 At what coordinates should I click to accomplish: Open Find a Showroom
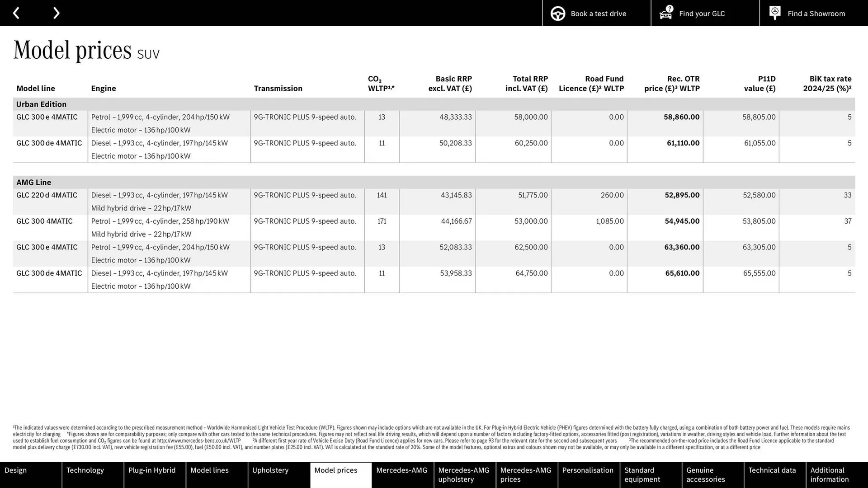pos(816,13)
